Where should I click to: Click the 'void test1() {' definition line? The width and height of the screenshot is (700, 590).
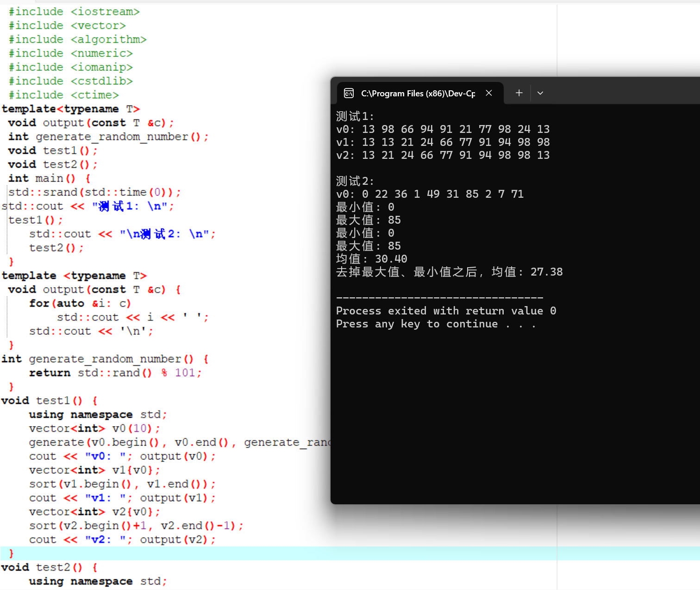coord(50,401)
